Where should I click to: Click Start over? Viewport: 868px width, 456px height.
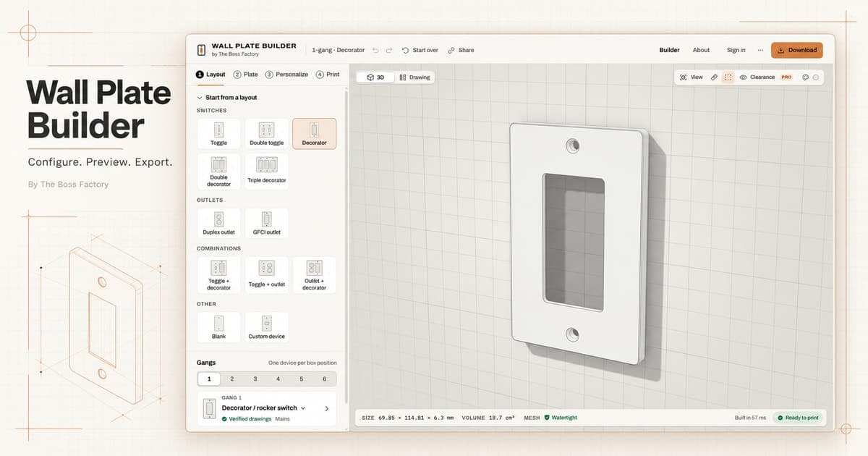pyautogui.click(x=420, y=50)
